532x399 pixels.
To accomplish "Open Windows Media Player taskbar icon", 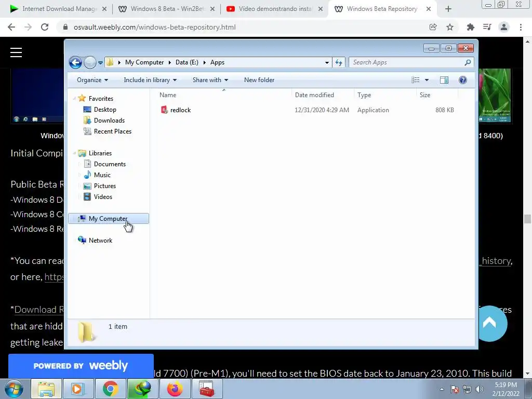I will click(x=78, y=389).
